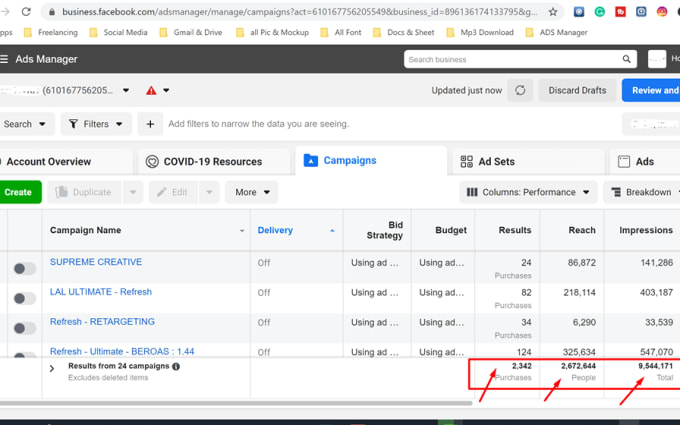Open the Search dropdown
The width and height of the screenshot is (680, 425).
(25, 124)
